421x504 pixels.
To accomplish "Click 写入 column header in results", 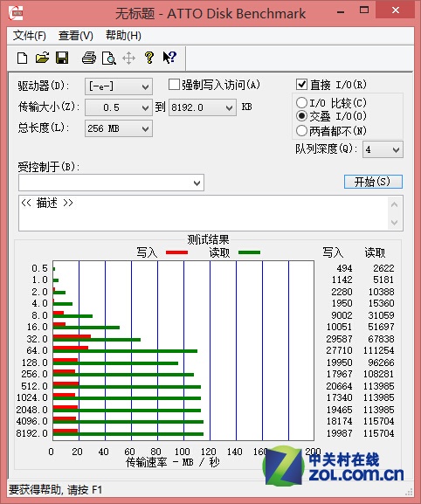I will [x=333, y=252].
